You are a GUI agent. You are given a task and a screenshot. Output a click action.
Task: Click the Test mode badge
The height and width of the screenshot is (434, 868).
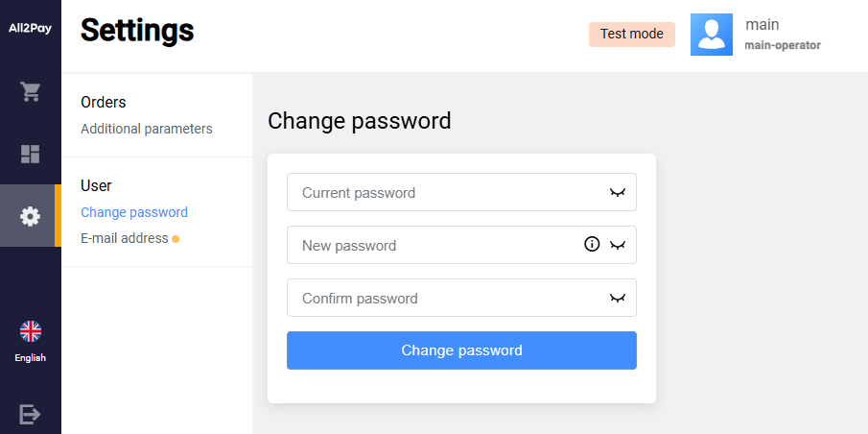[x=631, y=35]
